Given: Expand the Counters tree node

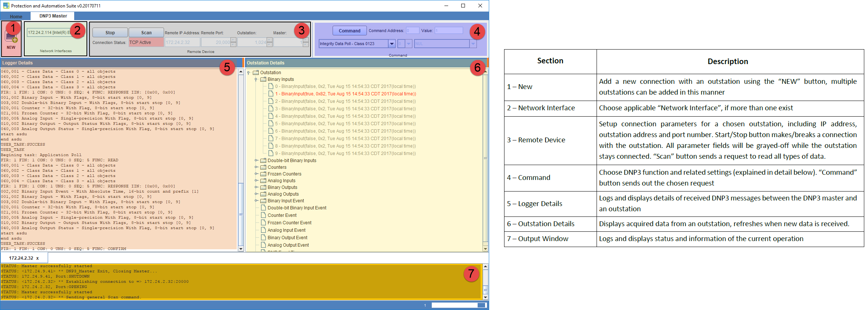Looking at the screenshot, I should pos(256,167).
